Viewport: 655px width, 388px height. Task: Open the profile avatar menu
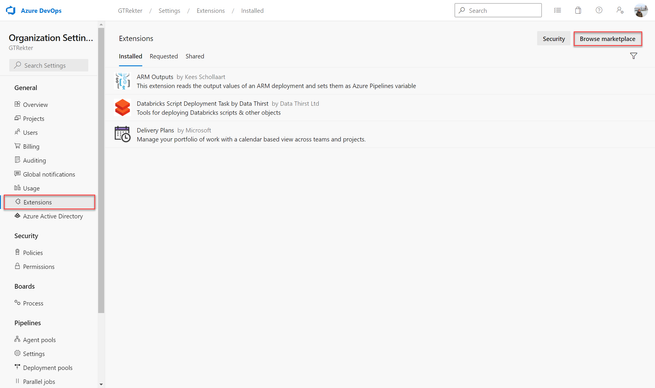tap(641, 10)
